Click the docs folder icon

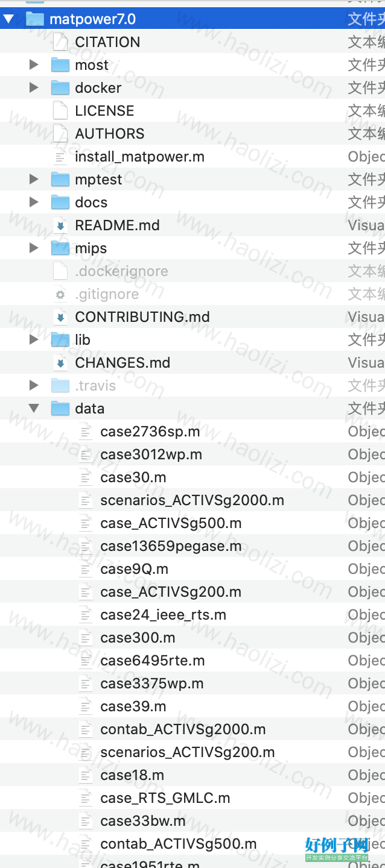click(x=60, y=203)
